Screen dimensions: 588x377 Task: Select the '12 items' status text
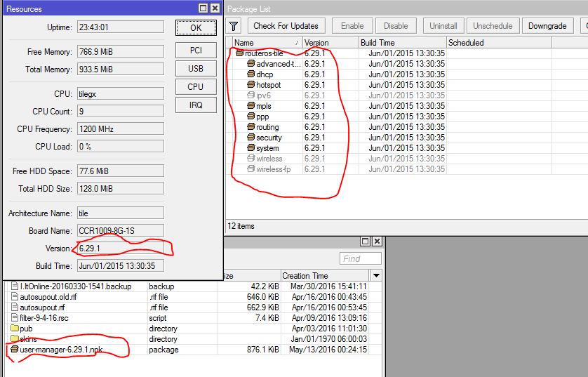pyautogui.click(x=241, y=226)
